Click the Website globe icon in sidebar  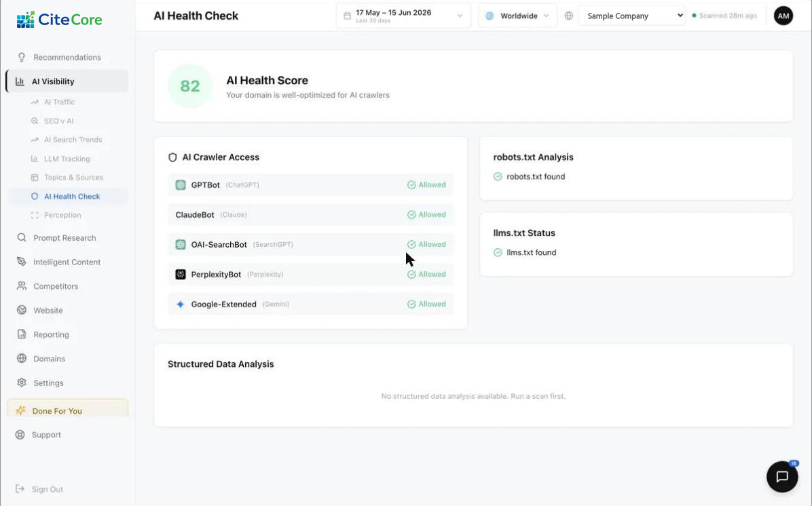pyautogui.click(x=21, y=310)
